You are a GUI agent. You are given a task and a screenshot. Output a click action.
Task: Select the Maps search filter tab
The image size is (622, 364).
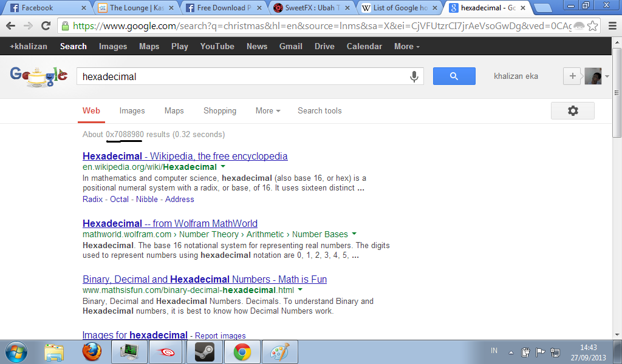(174, 111)
